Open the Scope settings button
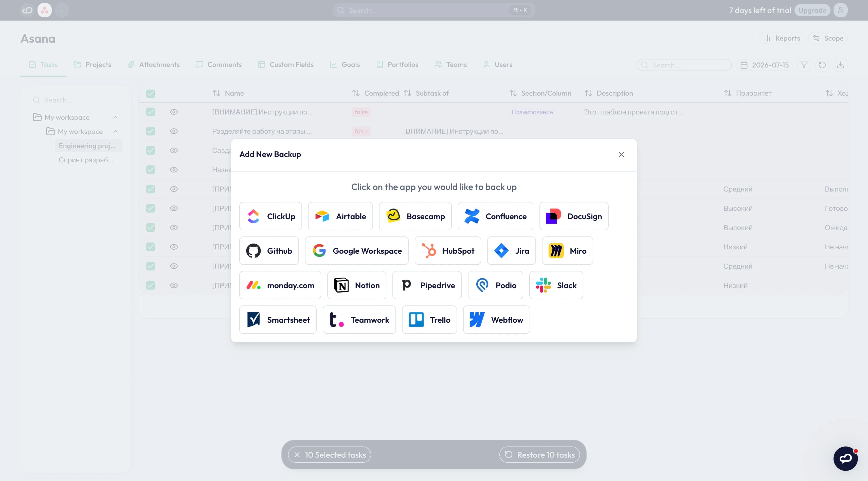Image resolution: width=868 pixels, height=481 pixels. coord(828,38)
